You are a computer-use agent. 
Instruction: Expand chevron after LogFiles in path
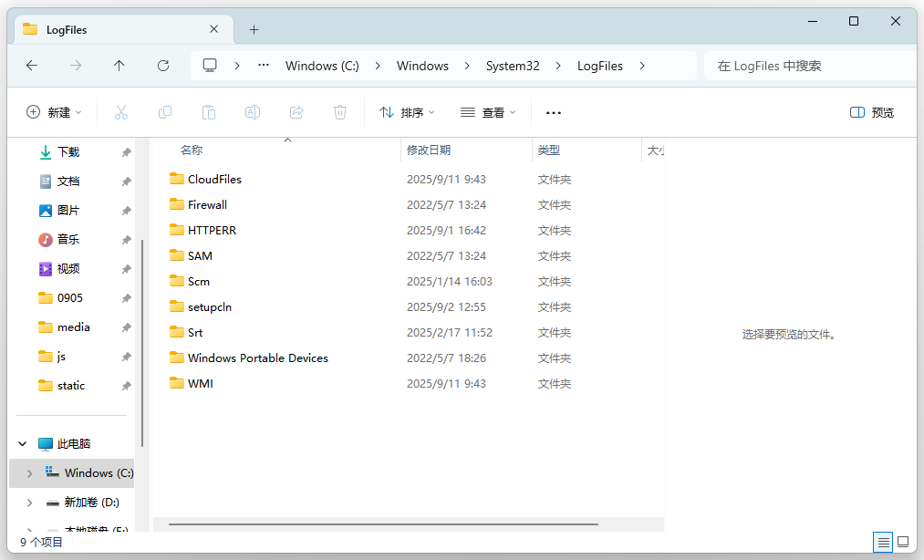point(642,66)
